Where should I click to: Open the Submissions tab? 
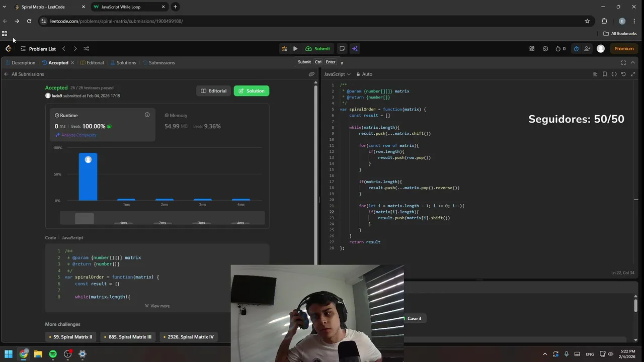click(x=158, y=63)
